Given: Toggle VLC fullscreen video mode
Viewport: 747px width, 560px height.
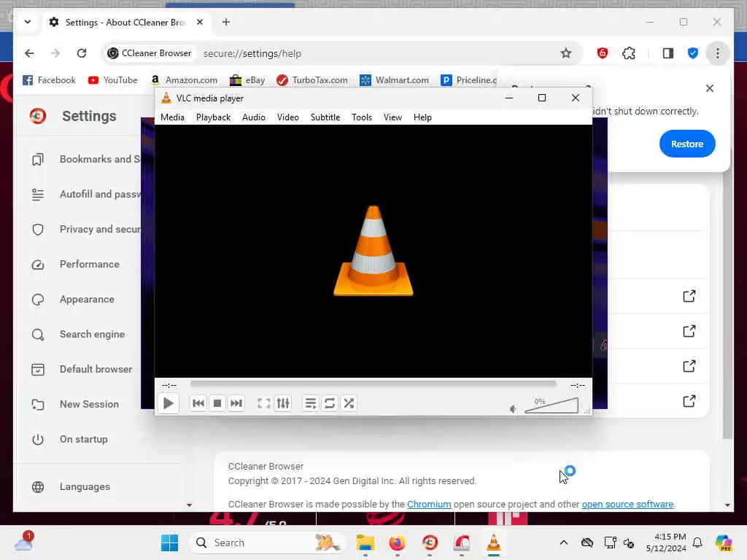Looking at the screenshot, I should (264, 403).
